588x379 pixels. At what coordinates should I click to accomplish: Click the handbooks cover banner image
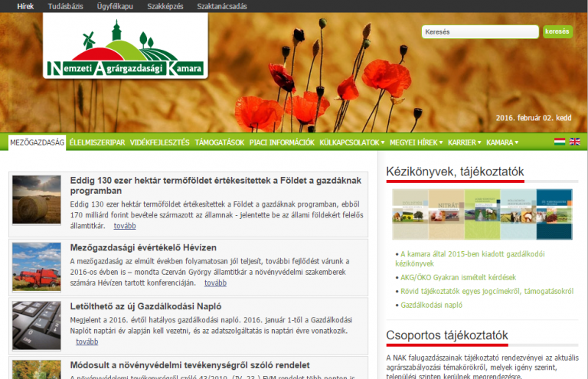[482, 214]
